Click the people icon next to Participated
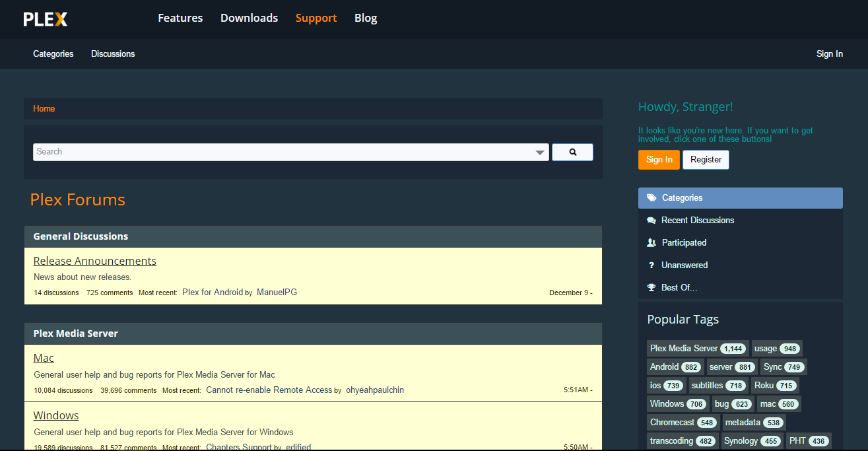The width and height of the screenshot is (868, 451). click(x=651, y=242)
